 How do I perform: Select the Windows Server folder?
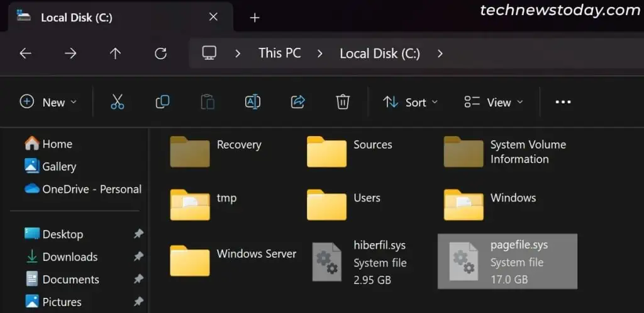(233, 260)
